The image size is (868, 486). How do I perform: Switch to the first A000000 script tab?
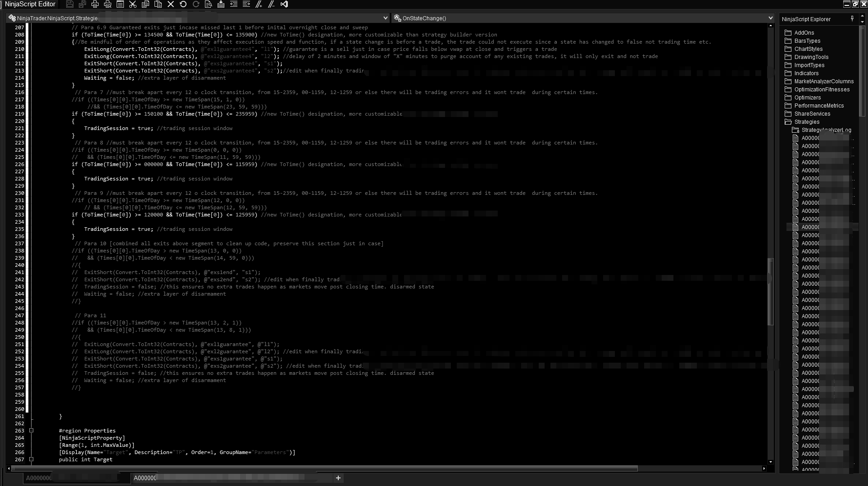click(x=39, y=478)
